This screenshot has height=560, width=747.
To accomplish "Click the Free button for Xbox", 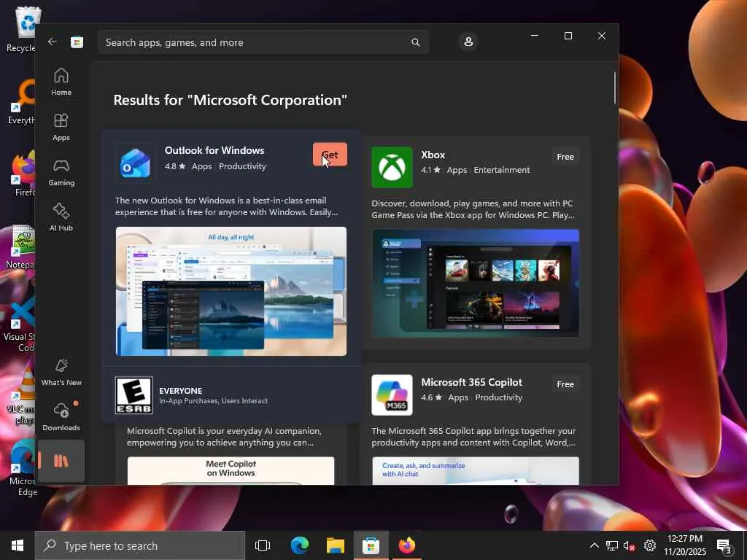I will pos(565,157).
